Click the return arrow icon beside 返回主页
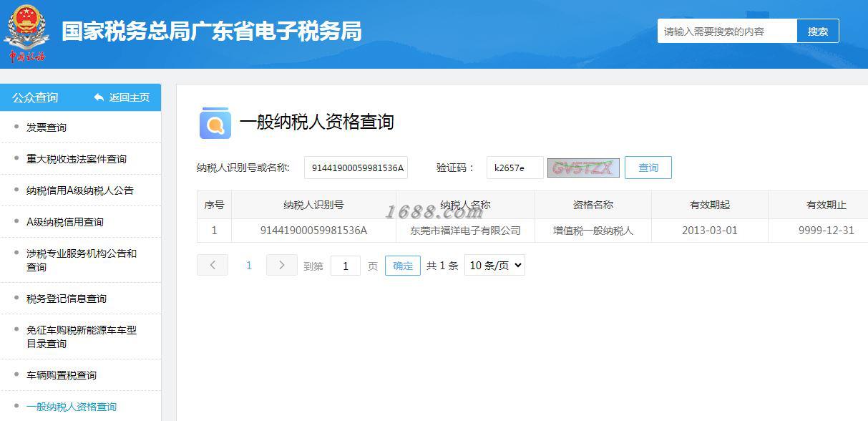Screen dimensions: 868x421 point(99,97)
